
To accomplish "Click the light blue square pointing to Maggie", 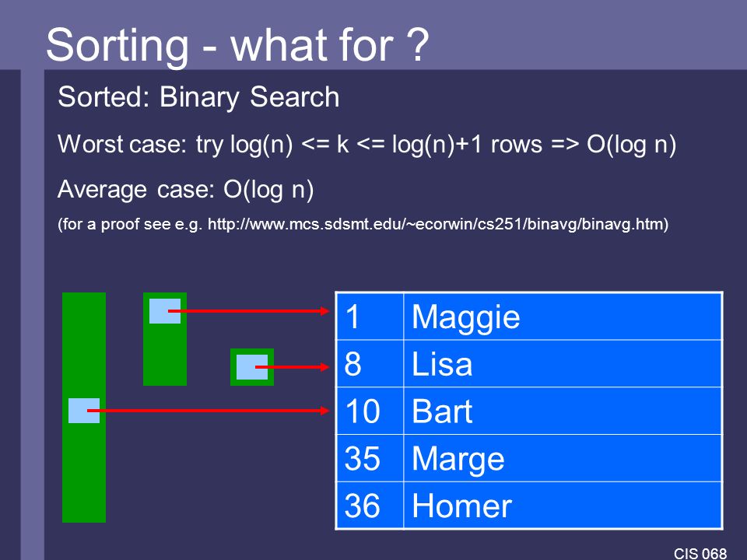I will coord(165,311).
